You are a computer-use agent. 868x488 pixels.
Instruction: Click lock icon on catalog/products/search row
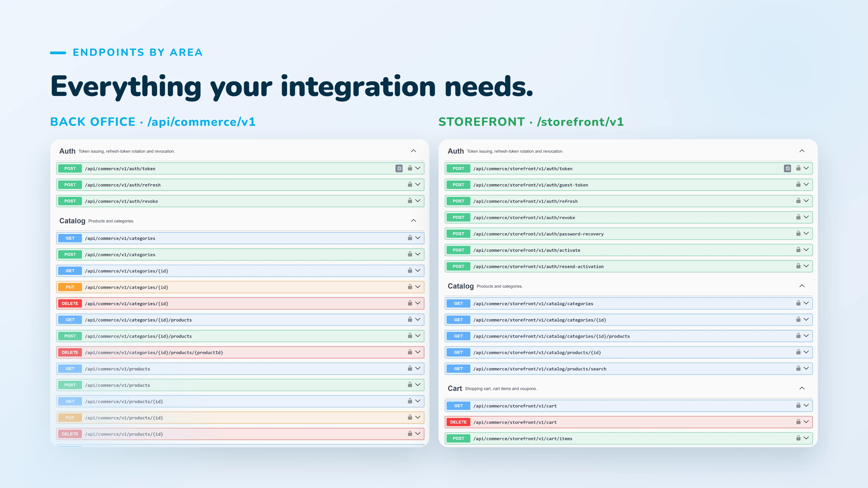[x=798, y=368]
